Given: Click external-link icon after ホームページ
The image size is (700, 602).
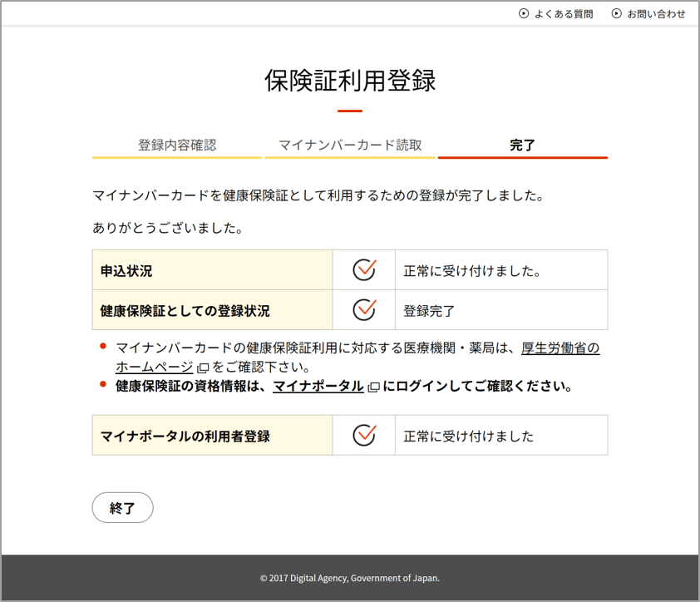Looking at the screenshot, I should click(203, 368).
